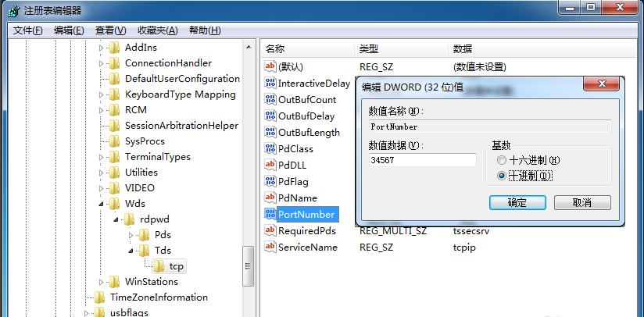This screenshot has height=317, width=644.
Task: Select the RequiredPds value name
Action: point(307,231)
